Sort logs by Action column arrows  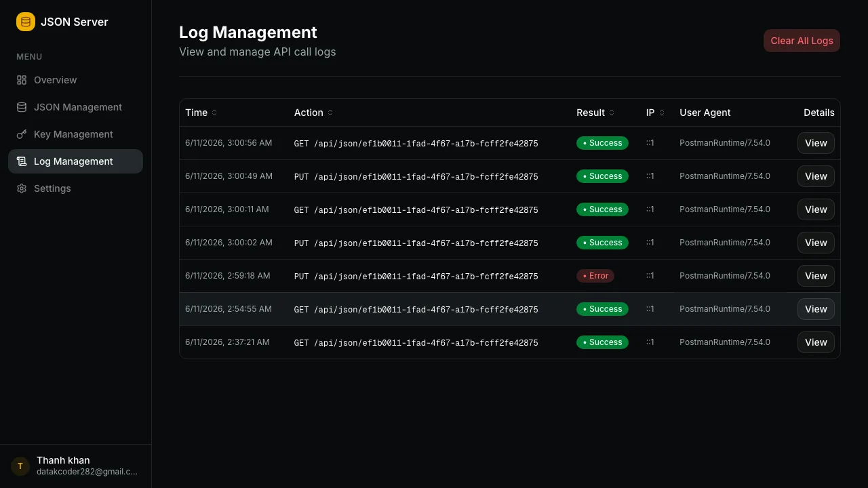pos(330,113)
